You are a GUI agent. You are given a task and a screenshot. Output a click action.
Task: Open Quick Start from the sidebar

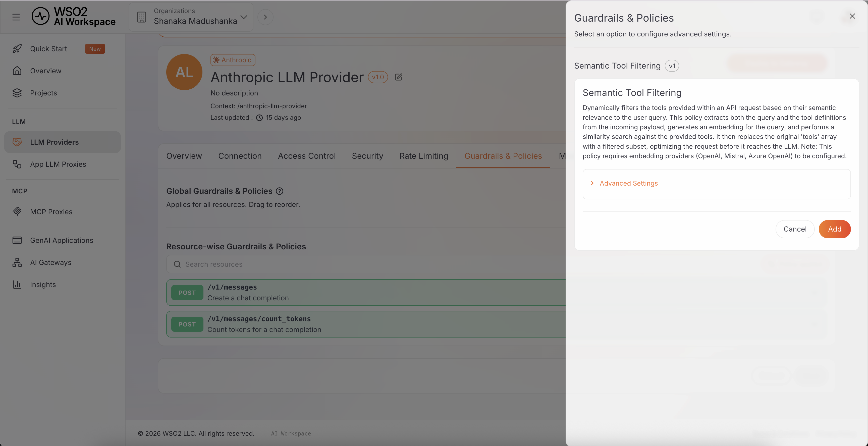(x=62, y=48)
